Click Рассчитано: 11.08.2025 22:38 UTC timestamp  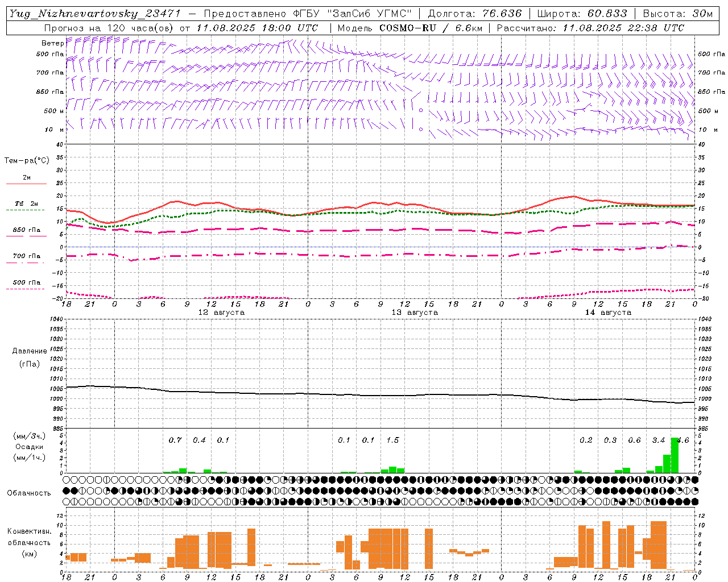590,28
